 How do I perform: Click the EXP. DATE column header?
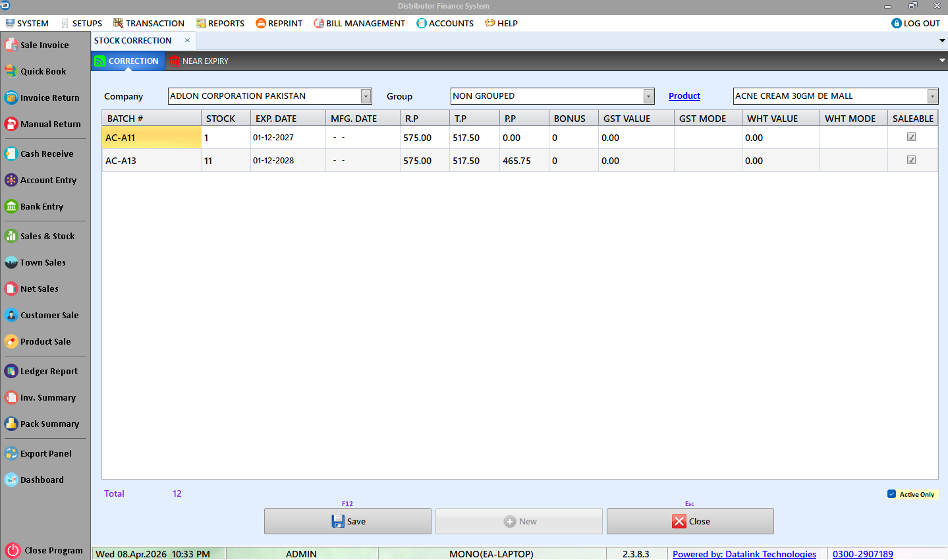click(x=288, y=119)
